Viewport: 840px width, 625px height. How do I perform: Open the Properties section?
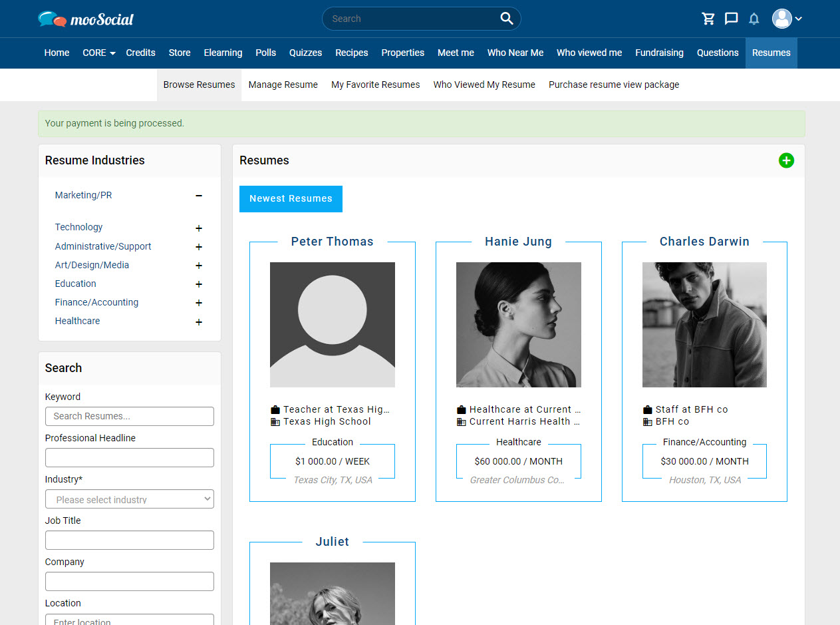tap(402, 53)
